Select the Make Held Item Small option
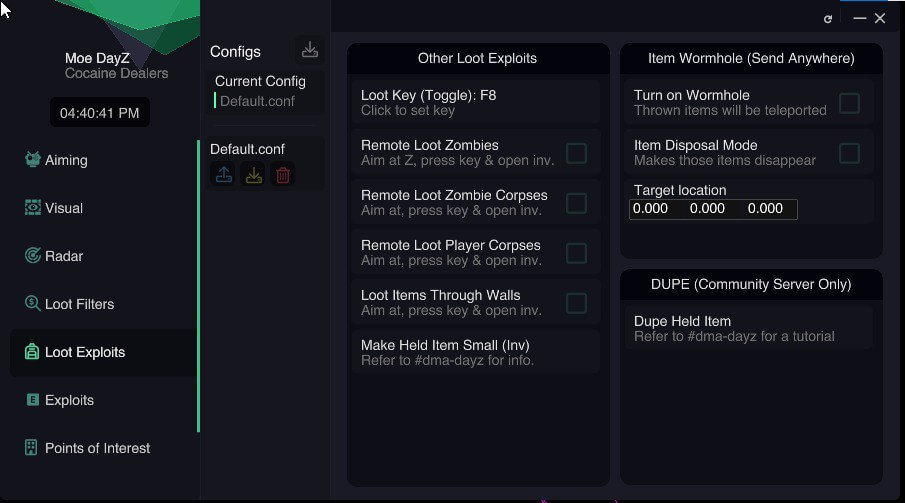The image size is (905, 503). click(476, 352)
